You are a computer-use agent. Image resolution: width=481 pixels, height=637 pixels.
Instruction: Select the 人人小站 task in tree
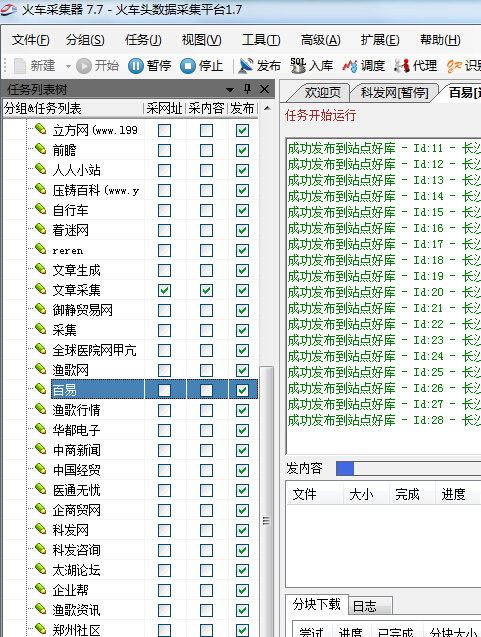76,170
